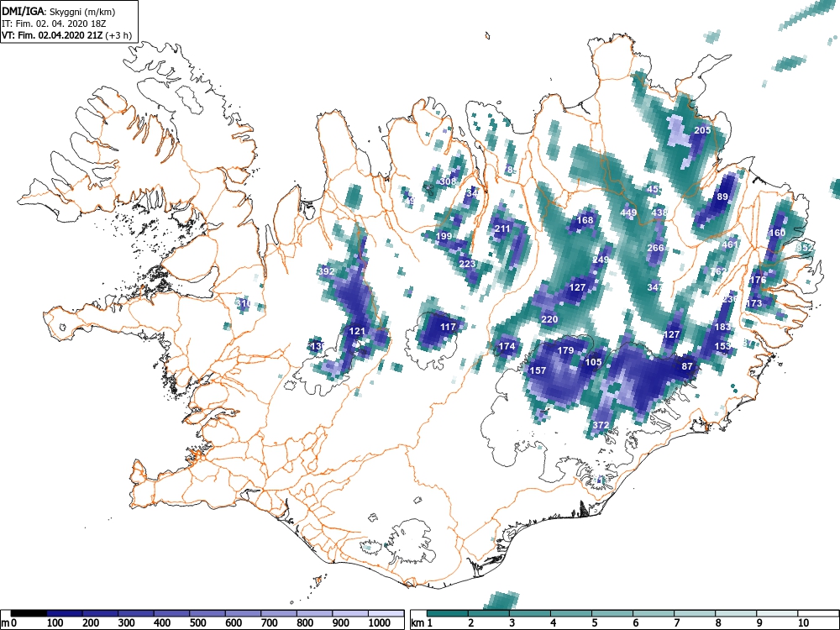Click the lightest swatch between 9 and 10 km
The image size is (840, 630).
coord(777,613)
